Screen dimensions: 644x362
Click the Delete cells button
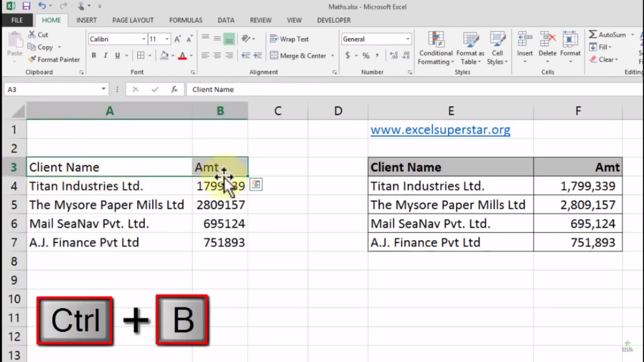547,47
